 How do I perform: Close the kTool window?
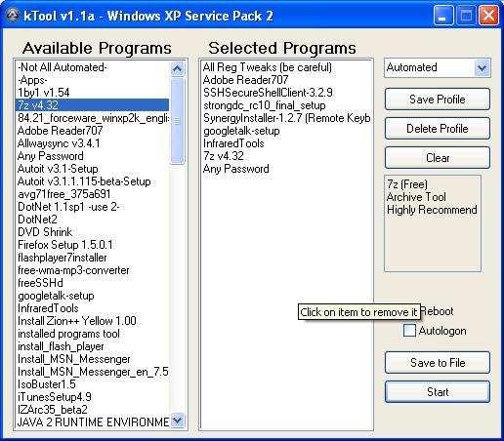[x=488, y=16]
